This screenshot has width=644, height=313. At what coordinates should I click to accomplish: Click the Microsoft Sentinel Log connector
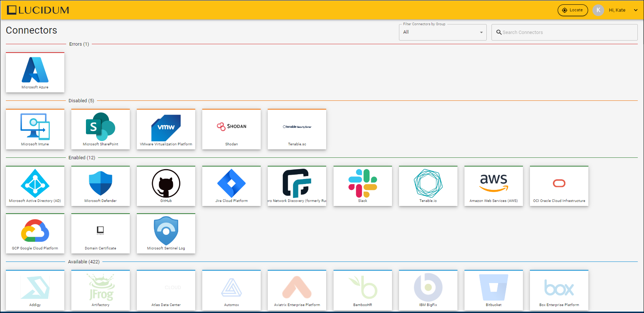[166, 233]
